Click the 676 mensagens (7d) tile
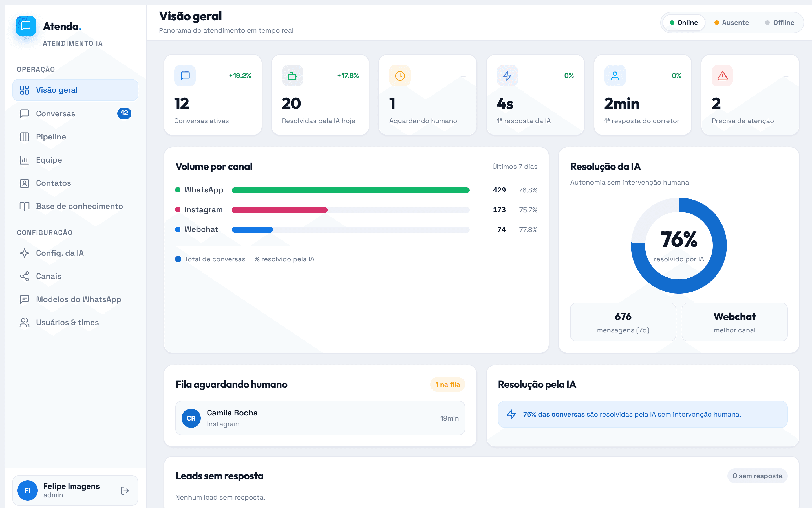 (623, 322)
